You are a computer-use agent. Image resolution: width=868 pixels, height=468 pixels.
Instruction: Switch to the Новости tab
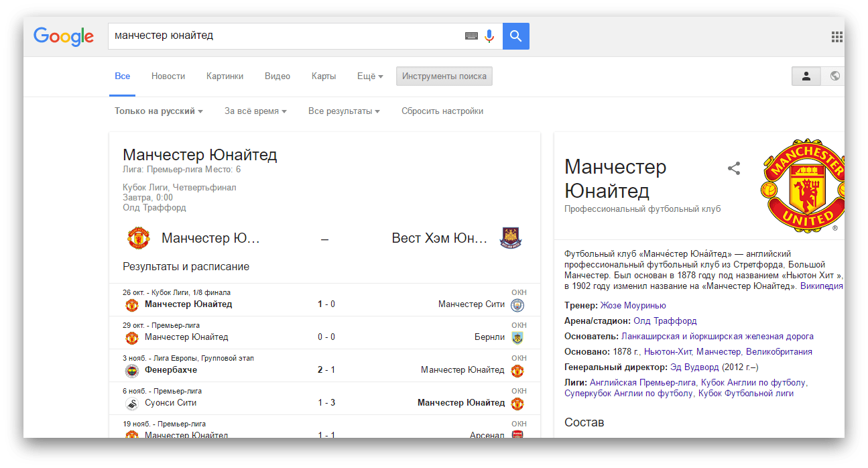pos(168,76)
